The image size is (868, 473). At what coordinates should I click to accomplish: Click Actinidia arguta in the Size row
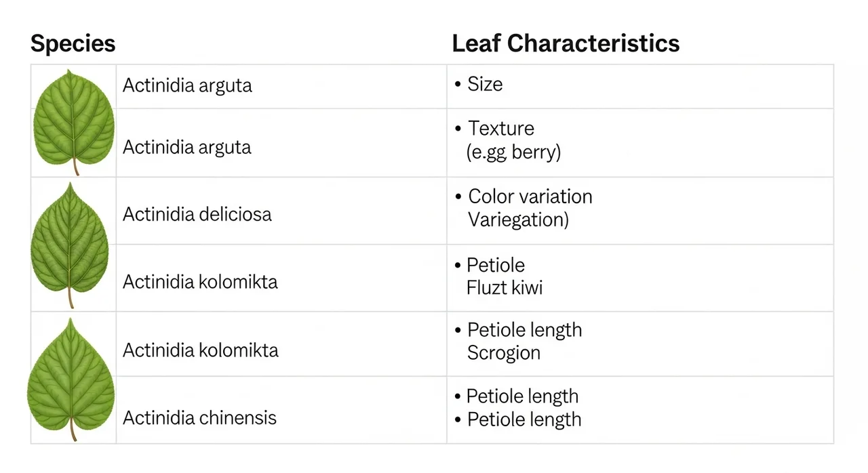coord(187,86)
